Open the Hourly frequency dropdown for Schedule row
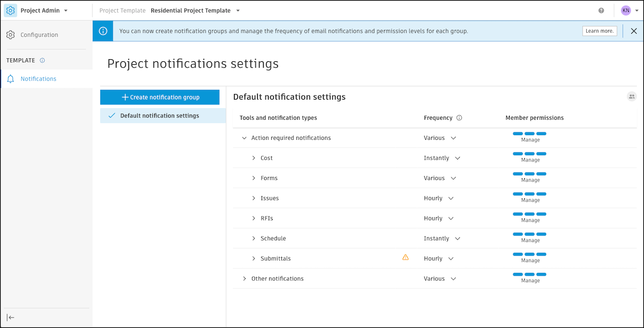Image resolution: width=644 pixels, height=328 pixels. [443, 238]
